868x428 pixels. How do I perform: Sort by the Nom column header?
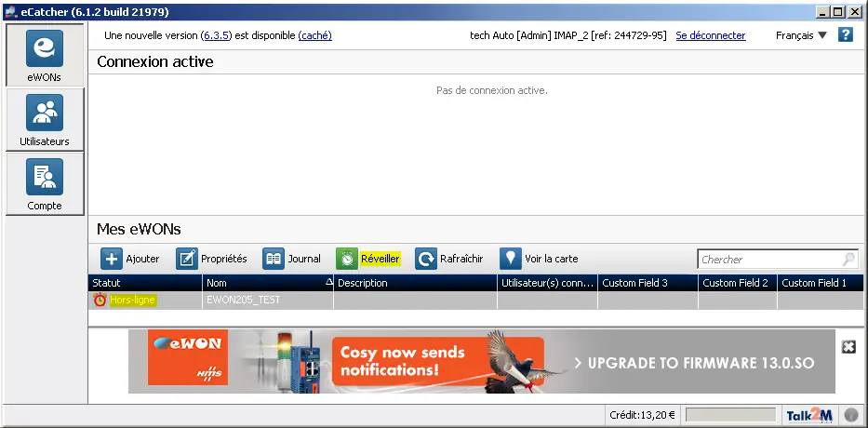point(268,283)
